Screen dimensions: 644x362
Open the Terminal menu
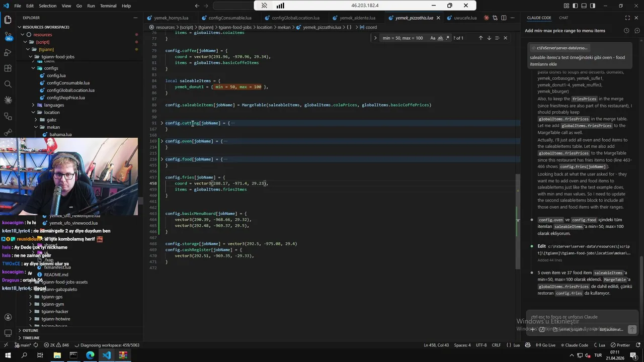coord(108,6)
